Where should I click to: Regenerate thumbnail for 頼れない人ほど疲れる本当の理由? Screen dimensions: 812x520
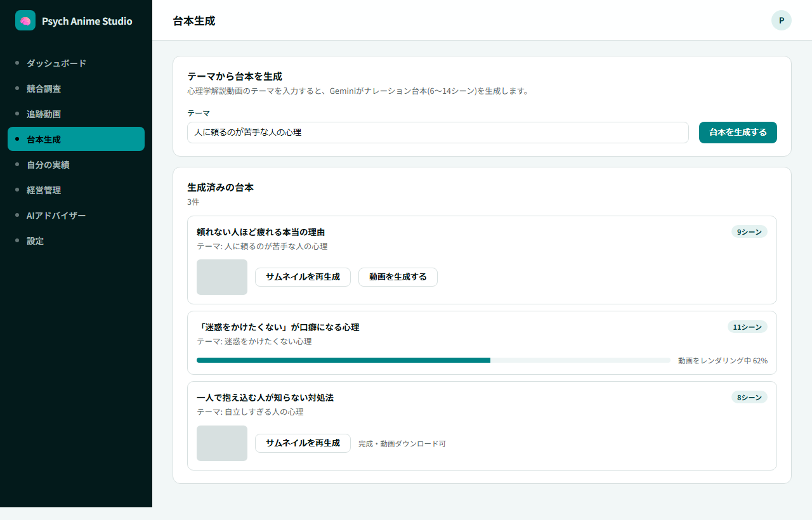click(x=303, y=277)
